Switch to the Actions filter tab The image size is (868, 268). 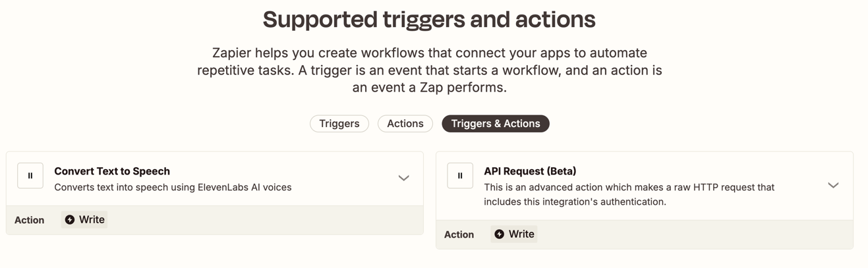click(405, 124)
